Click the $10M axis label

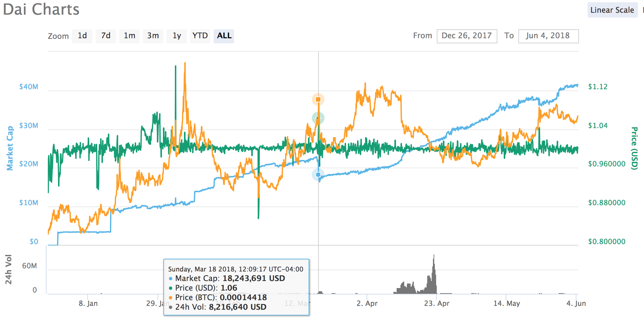pyautogui.click(x=29, y=203)
